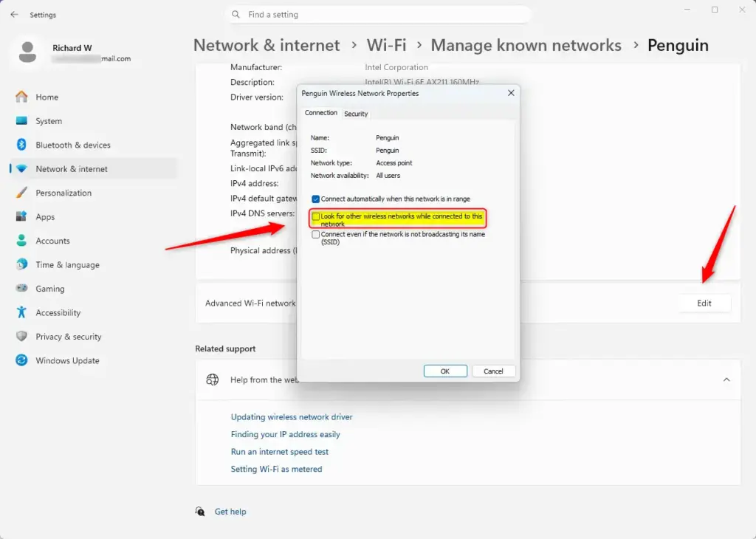Click the Apps sidebar icon
The image size is (756, 539).
(x=21, y=216)
